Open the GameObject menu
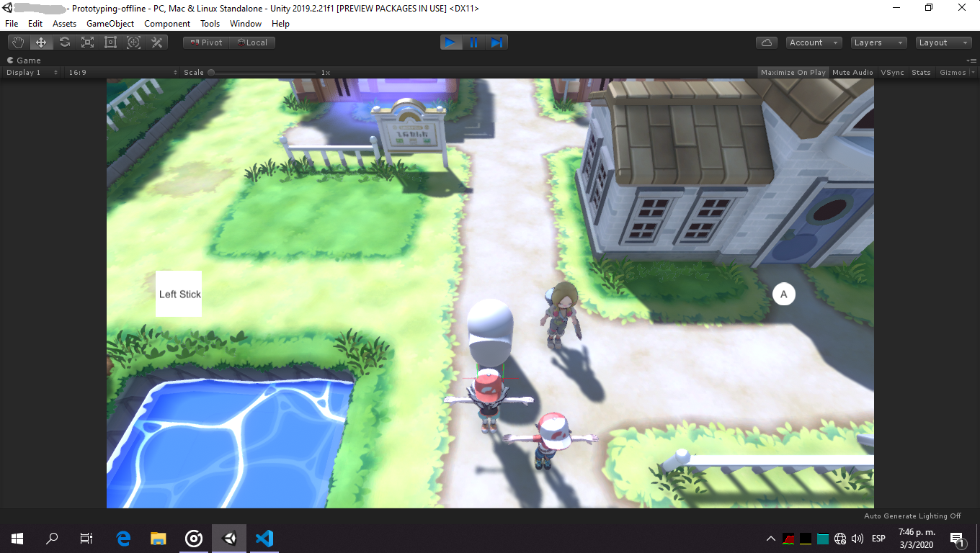The image size is (980, 553). point(110,24)
